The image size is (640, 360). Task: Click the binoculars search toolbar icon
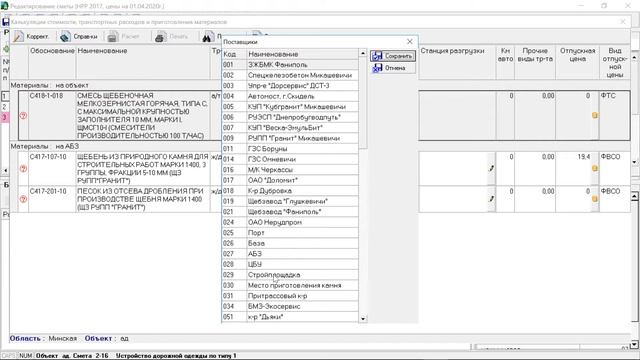(x=207, y=37)
